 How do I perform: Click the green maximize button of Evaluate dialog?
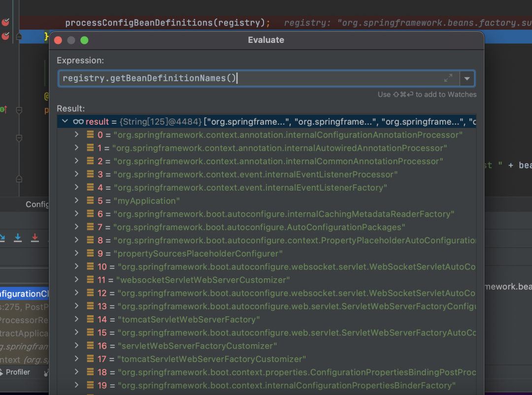click(x=85, y=40)
